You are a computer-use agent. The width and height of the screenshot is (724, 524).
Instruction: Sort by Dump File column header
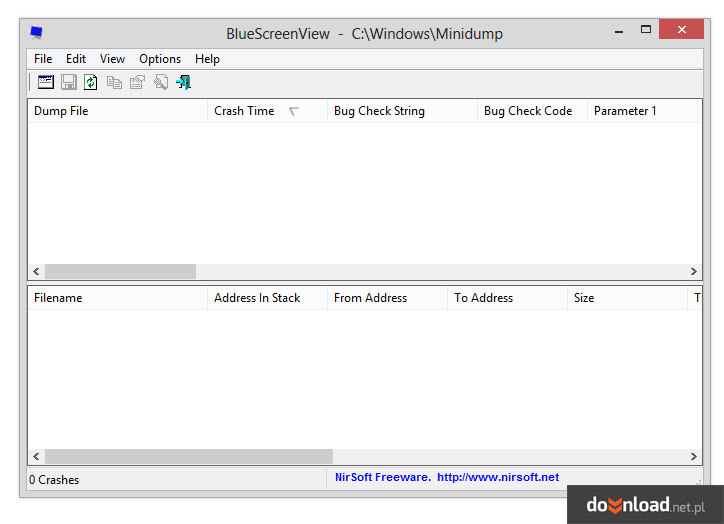click(118, 111)
